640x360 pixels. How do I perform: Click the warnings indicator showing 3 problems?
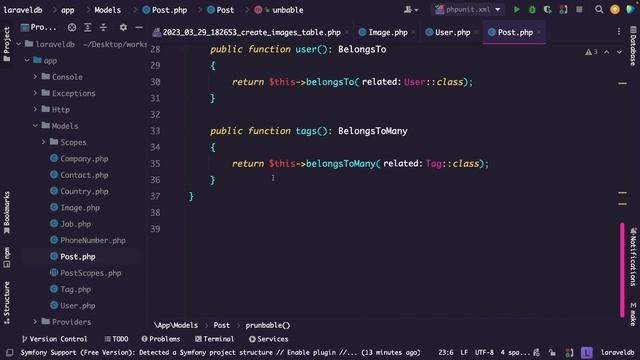coord(591,52)
